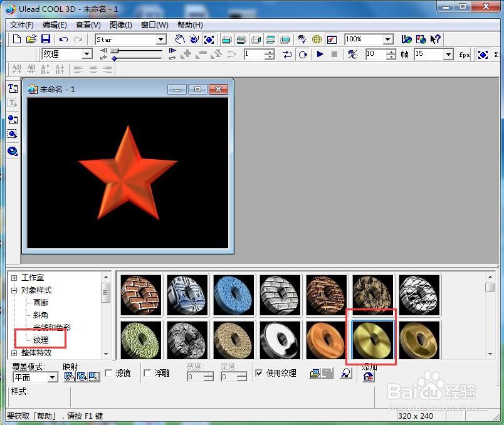Enable the 浮雕 checkbox
The image size is (504, 425).
point(147,373)
